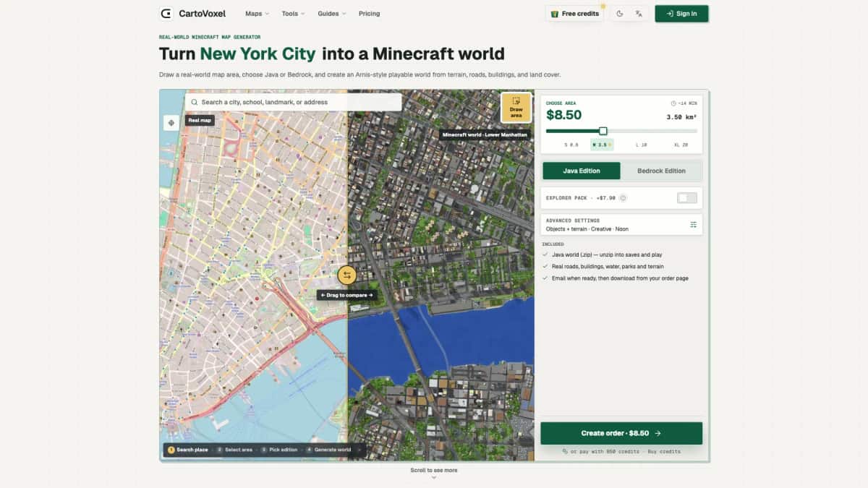The width and height of the screenshot is (868, 488).
Task: Click the Select area step
Action: click(234, 450)
